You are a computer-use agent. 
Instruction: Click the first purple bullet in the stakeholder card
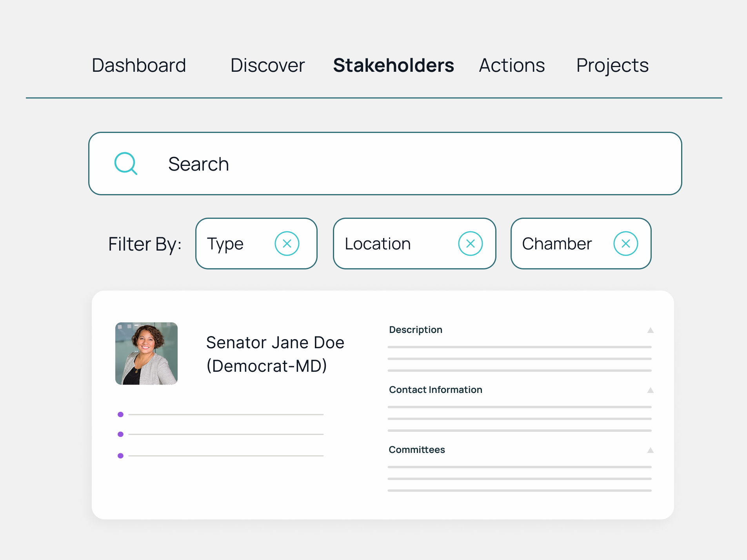click(x=121, y=414)
